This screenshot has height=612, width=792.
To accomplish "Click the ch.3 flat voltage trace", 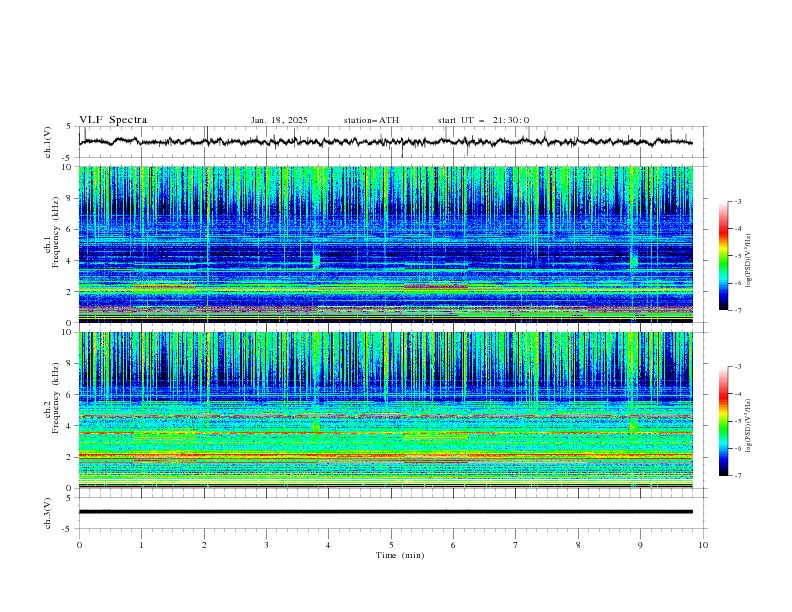I will (385, 512).
